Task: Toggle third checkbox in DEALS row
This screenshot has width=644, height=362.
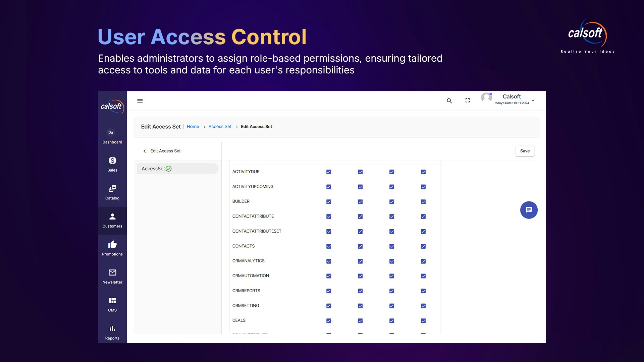Action: point(392,321)
